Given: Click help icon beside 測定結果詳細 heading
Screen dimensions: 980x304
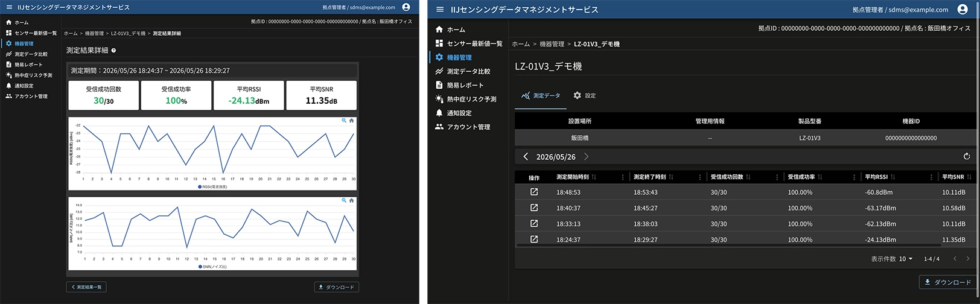Looking at the screenshot, I should pos(113,51).
